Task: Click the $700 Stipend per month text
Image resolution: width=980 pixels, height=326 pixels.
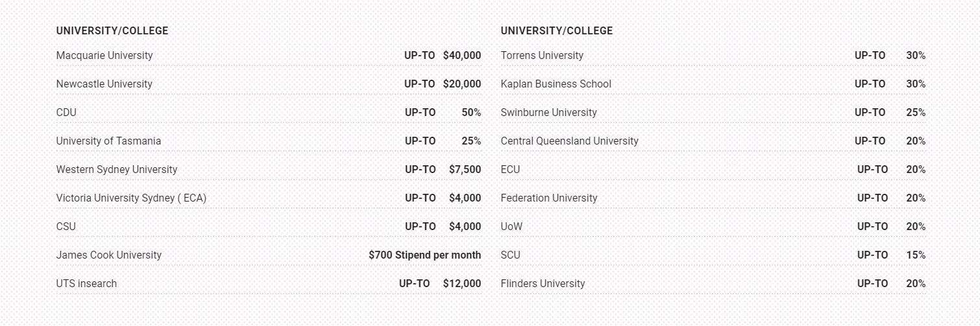Action: point(425,255)
